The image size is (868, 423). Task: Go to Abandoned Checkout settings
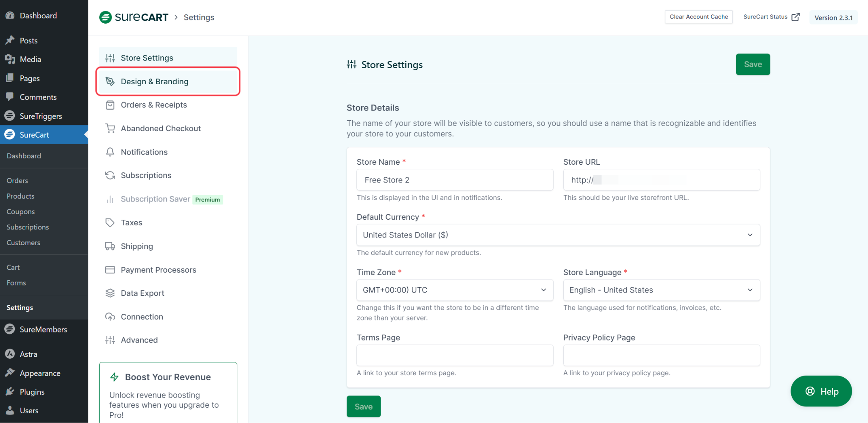[168, 128]
